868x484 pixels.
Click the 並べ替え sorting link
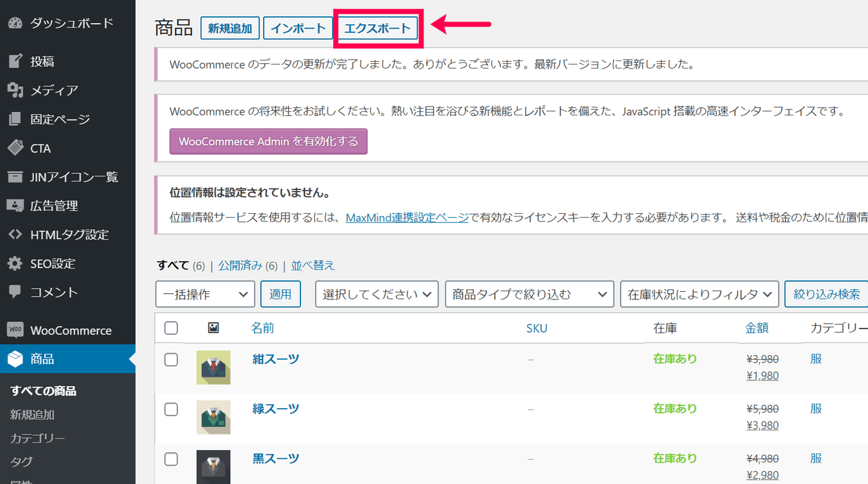(313, 265)
